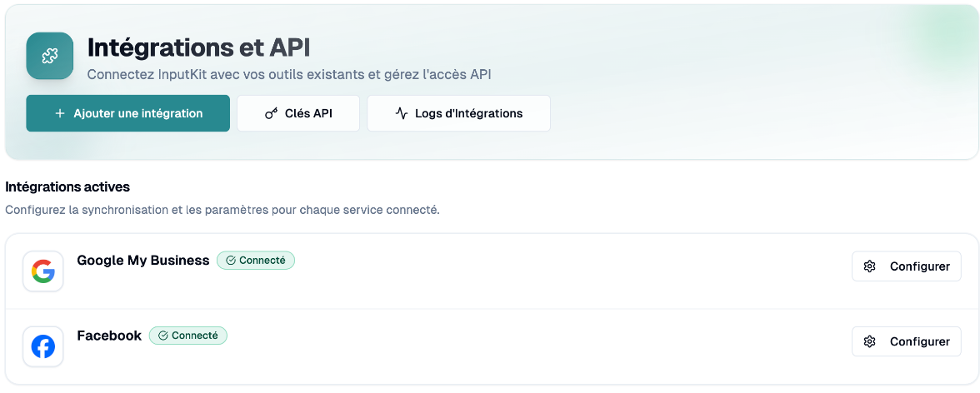Click the subtitle starting 'Connectez InputKit avec vos outils'
The width and height of the screenshot is (980, 393).
pyautogui.click(x=289, y=74)
